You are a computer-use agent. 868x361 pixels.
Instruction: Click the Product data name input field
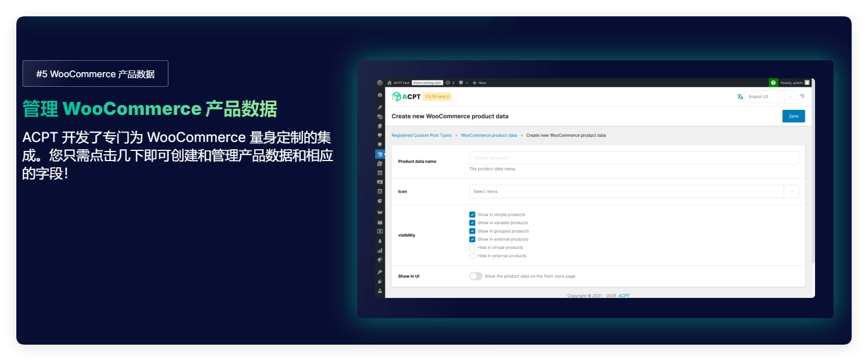pos(634,158)
